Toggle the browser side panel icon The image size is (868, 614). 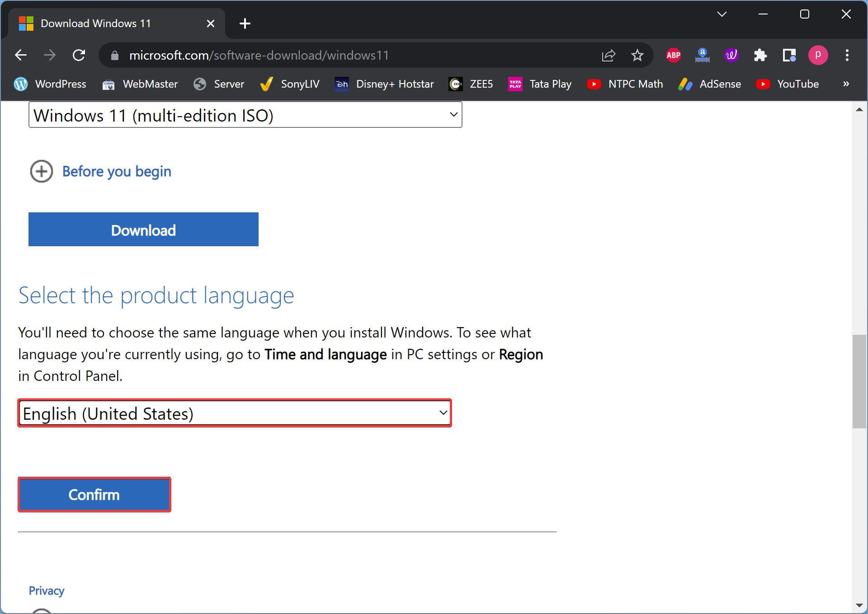pyautogui.click(x=789, y=55)
